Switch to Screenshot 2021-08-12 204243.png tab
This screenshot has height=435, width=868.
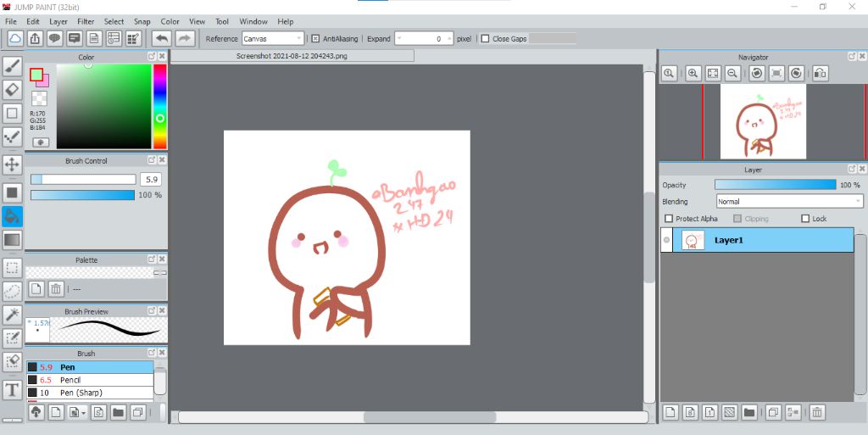(x=292, y=56)
